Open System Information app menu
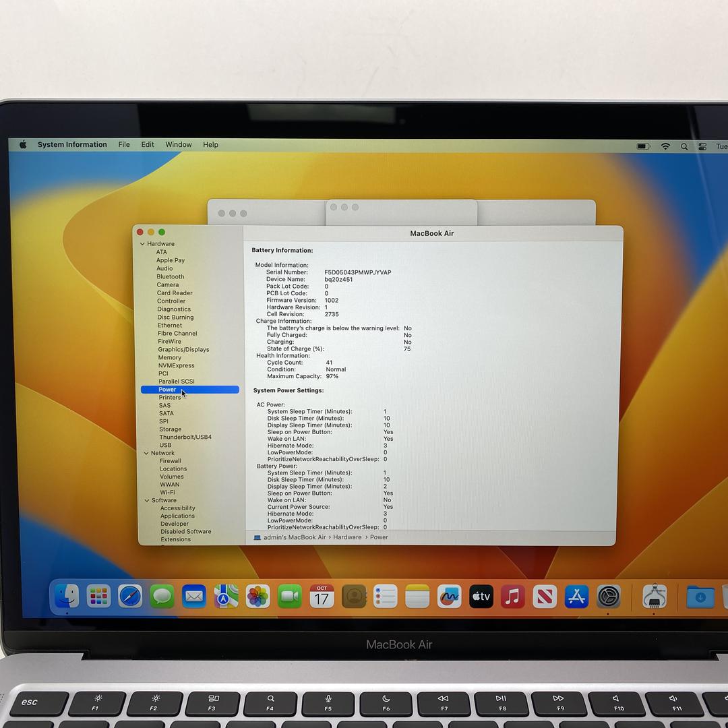 [72, 144]
